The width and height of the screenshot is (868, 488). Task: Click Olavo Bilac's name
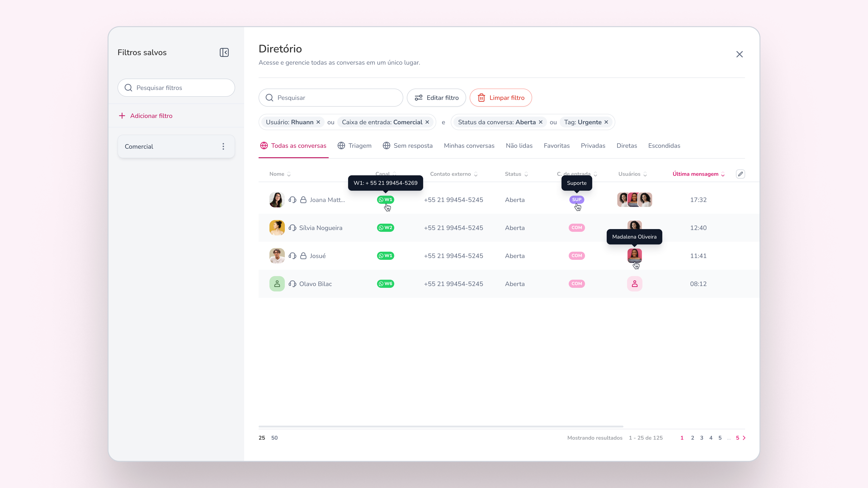[315, 284]
